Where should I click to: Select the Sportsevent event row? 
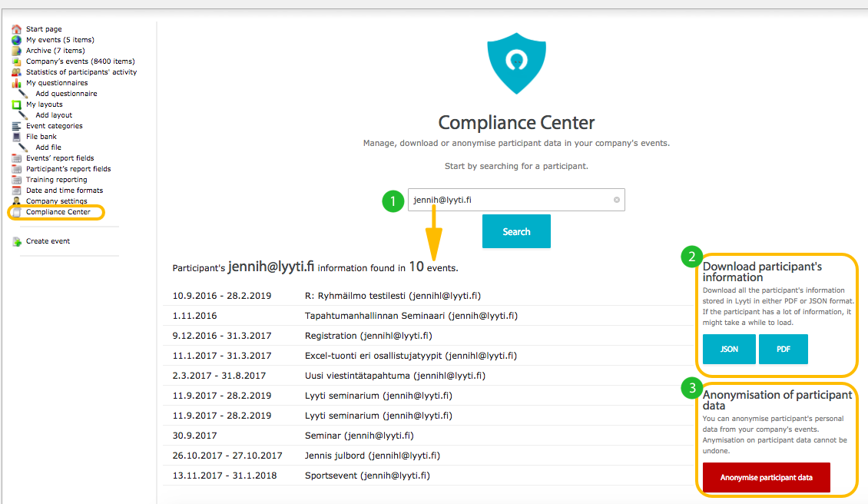click(x=427, y=476)
